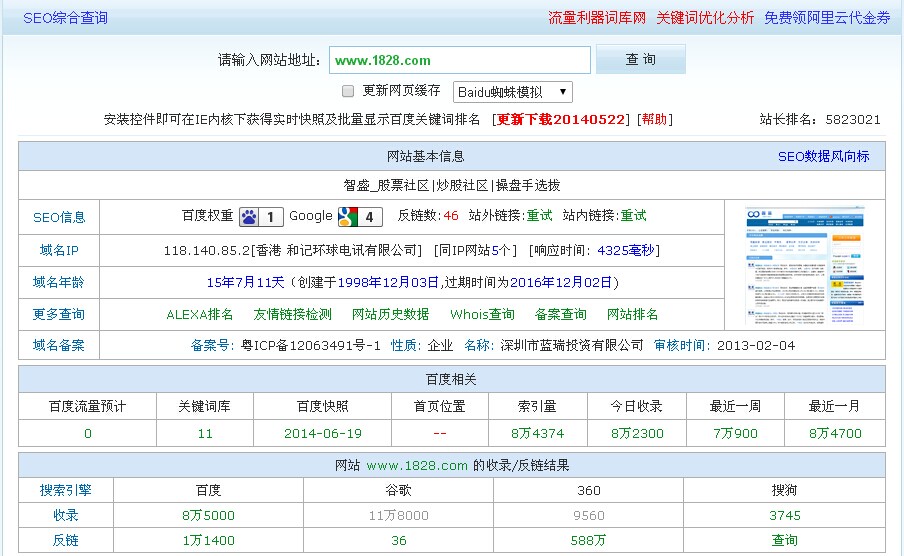Open the 帮助 help link
This screenshot has width=904, height=556.
[654, 119]
